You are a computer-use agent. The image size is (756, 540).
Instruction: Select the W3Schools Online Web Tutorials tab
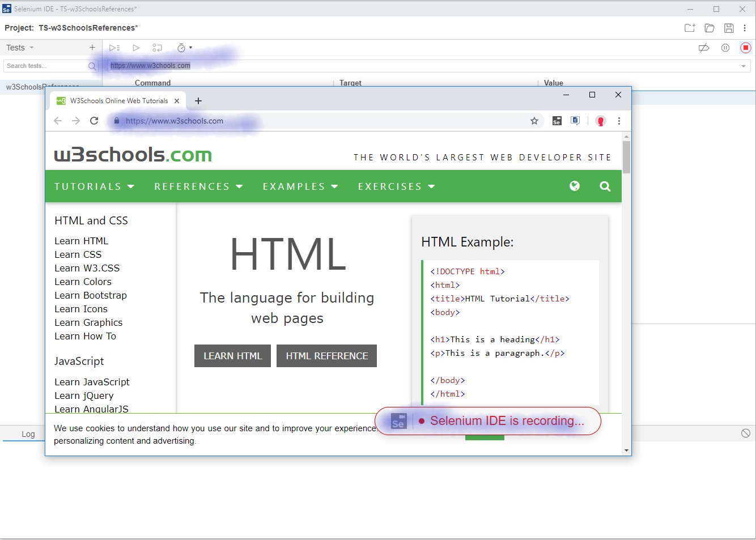tap(117, 101)
